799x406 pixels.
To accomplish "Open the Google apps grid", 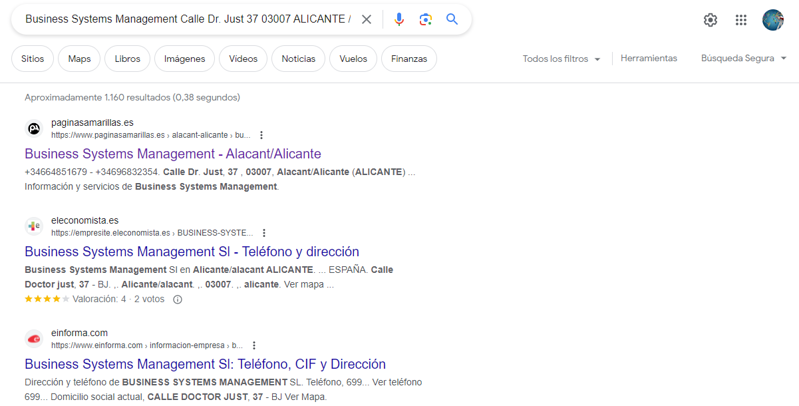I will tap(741, 20).
